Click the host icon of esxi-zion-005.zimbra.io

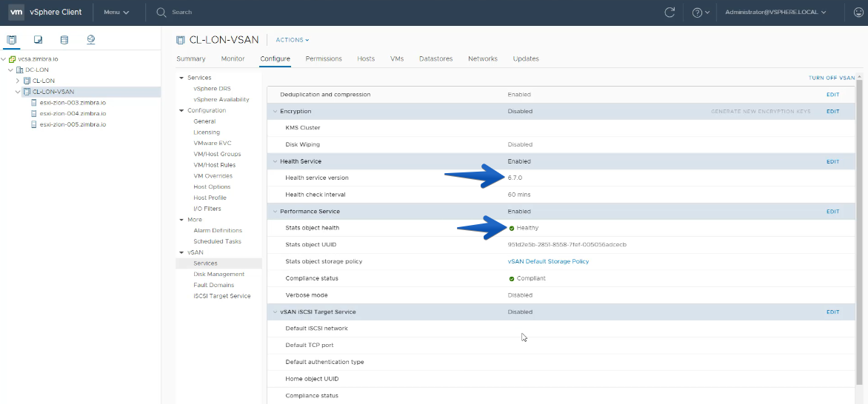[34, 124]
